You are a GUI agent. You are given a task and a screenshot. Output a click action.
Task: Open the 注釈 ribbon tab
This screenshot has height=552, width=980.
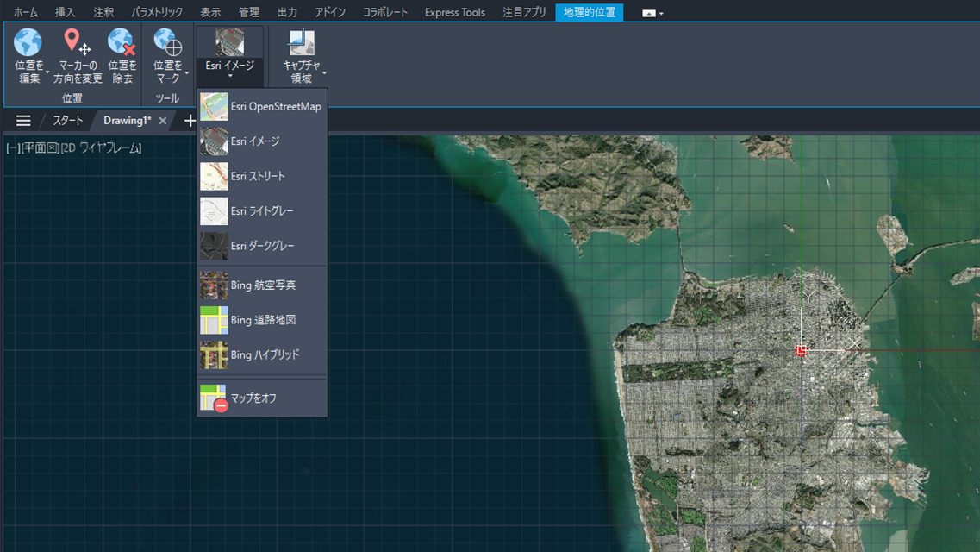103,12
